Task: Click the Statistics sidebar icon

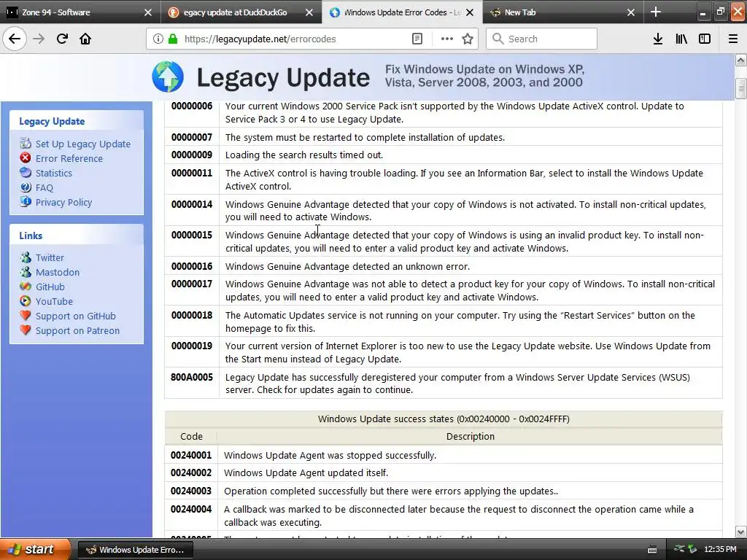Action: pos(26,172)
